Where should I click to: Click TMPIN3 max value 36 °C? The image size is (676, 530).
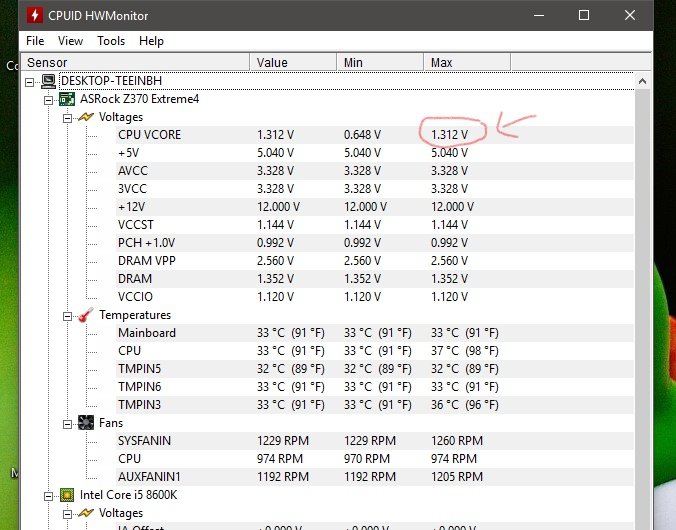point(465,405)
